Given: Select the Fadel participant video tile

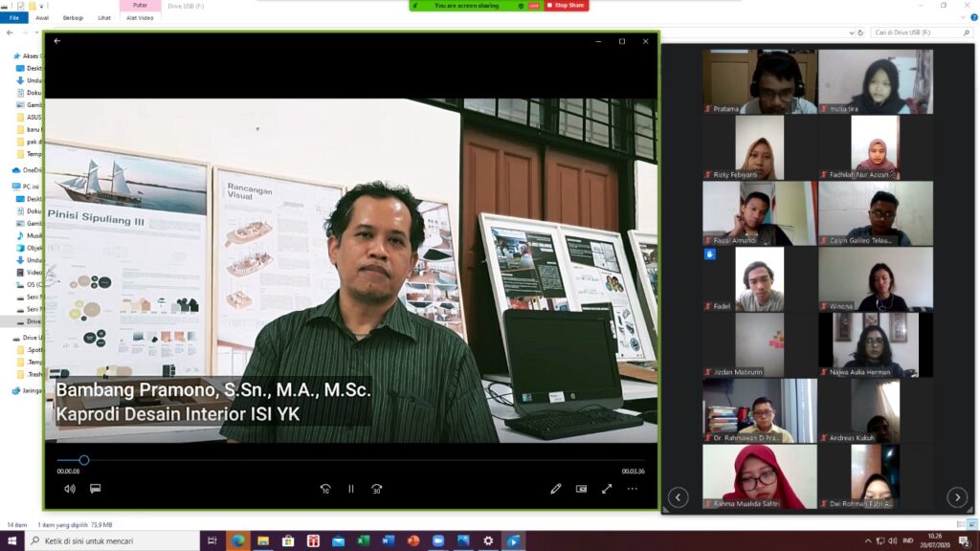Looking at the screenshot, I should (x=759, y=279).
